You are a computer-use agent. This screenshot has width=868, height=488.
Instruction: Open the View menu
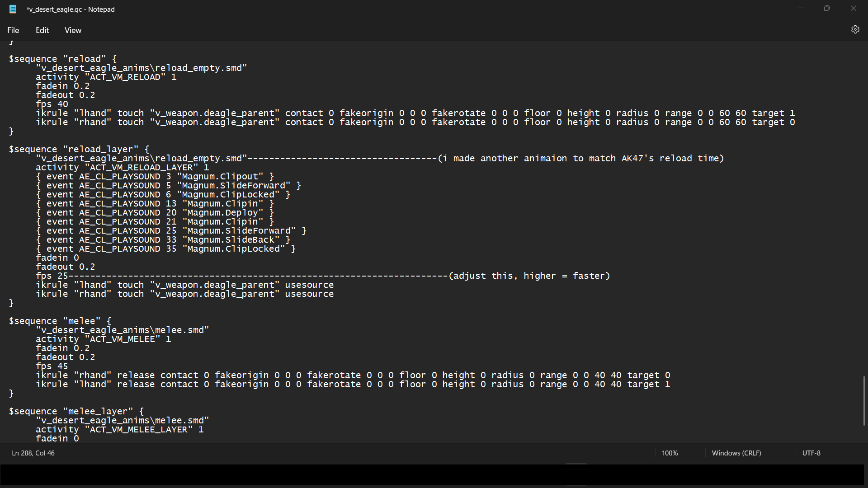pos(73,30)
